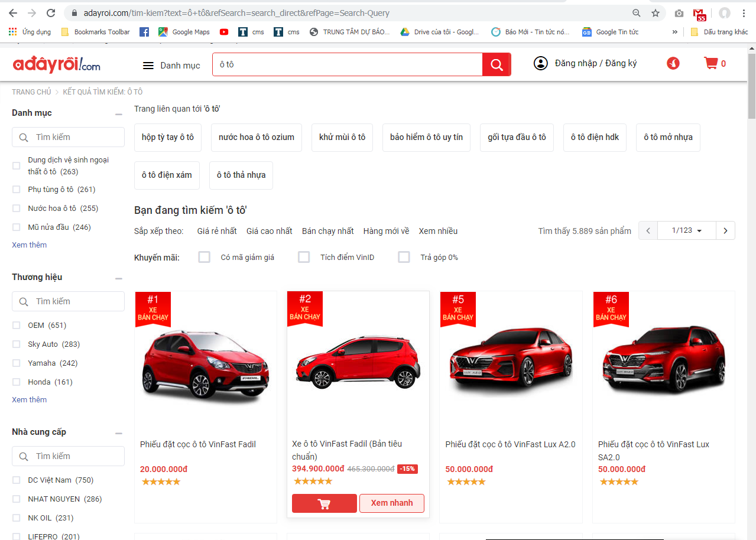Click the red flame hot deals icon

(673, 63)
